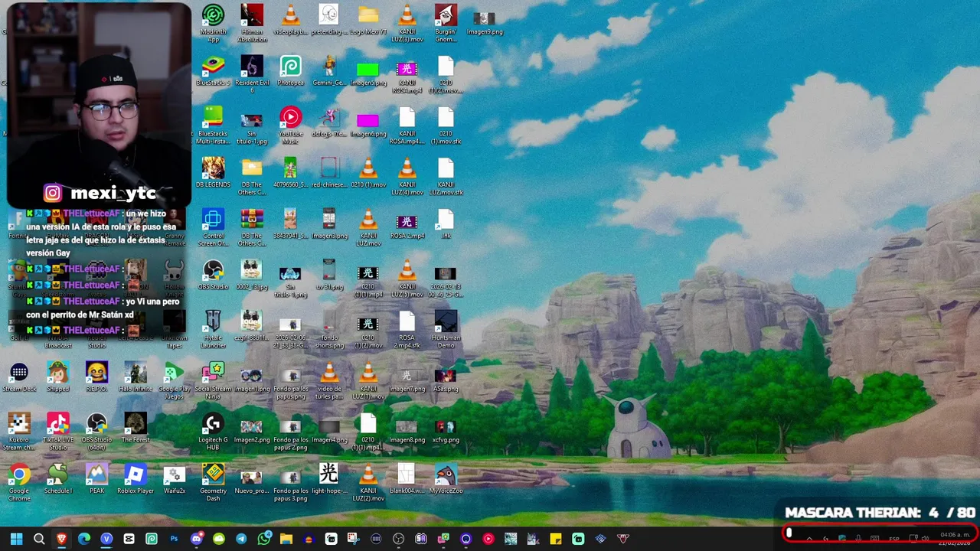Open Brave browser from the taskbar
980x551 pixels.
[61, 539]
